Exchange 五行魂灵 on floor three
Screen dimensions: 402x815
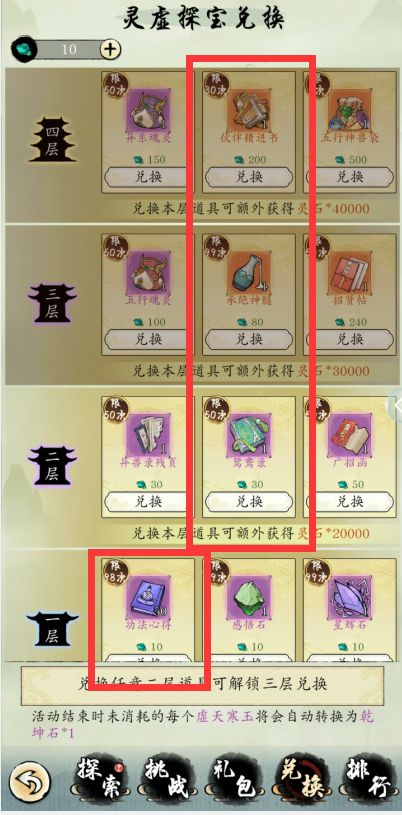point(148,339)
